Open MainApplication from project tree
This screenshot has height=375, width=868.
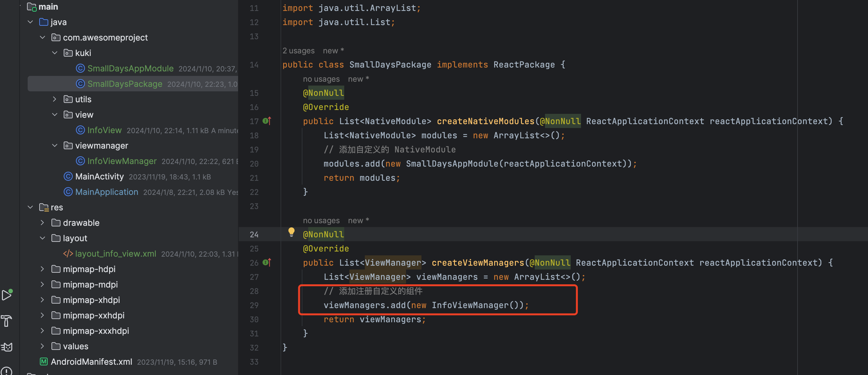[x=106, y=192]
